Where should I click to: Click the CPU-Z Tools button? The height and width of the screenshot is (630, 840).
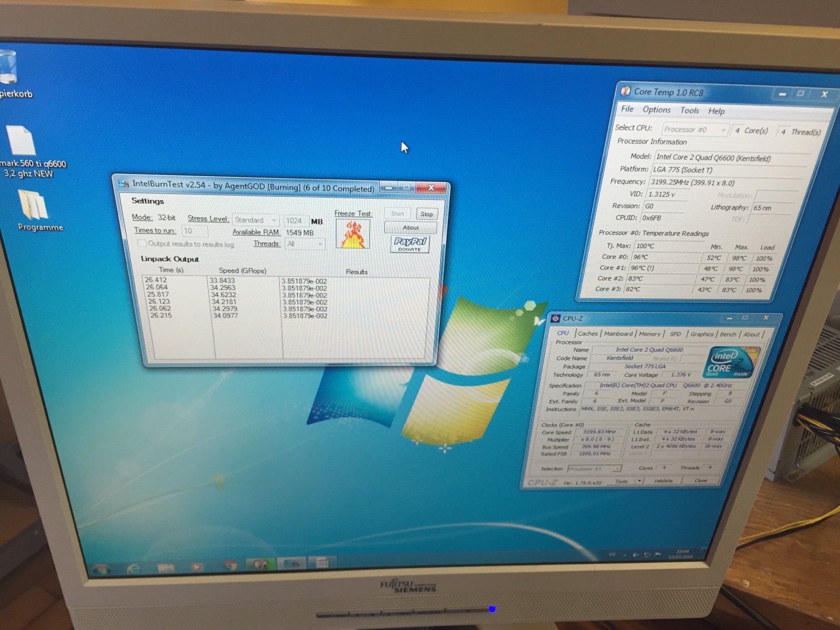[x=621, y=481]
